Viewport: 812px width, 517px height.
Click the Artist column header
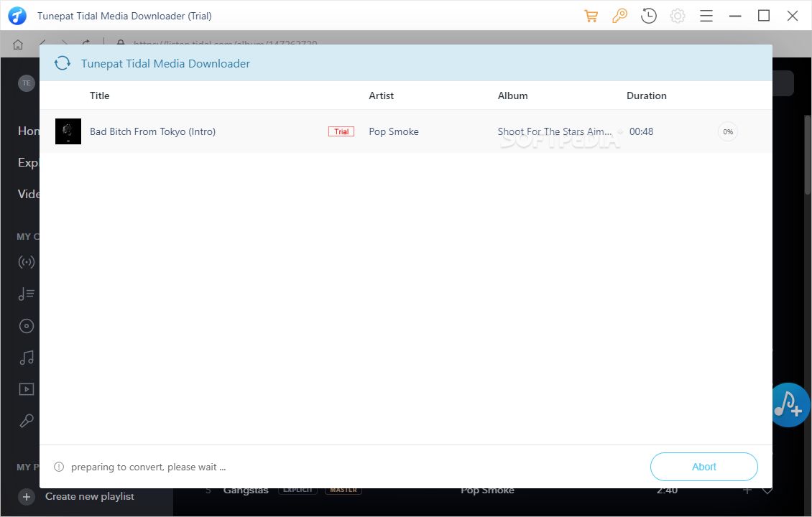click(381, 96)
